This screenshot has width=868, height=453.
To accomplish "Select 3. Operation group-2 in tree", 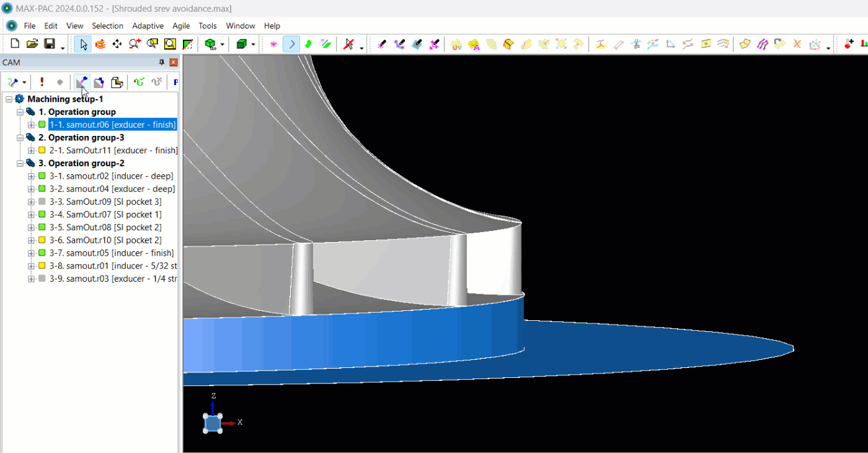I will 81,163.
